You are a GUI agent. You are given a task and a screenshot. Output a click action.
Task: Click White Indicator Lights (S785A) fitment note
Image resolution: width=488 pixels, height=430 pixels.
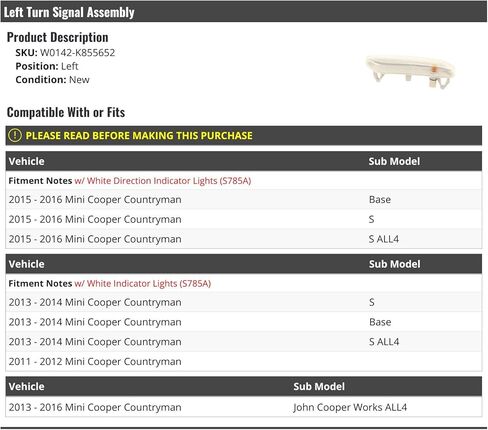143,284
